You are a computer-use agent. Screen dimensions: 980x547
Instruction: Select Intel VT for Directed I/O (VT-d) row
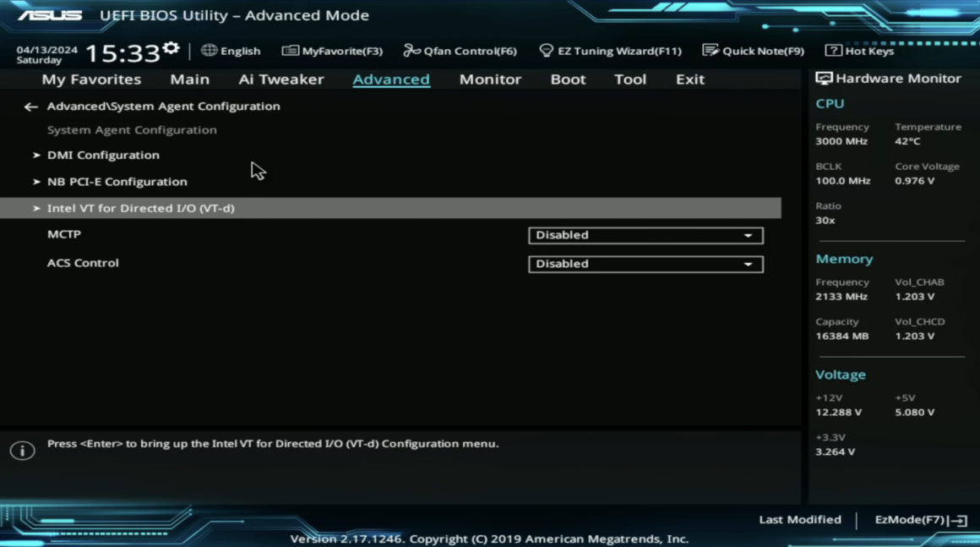390,208
